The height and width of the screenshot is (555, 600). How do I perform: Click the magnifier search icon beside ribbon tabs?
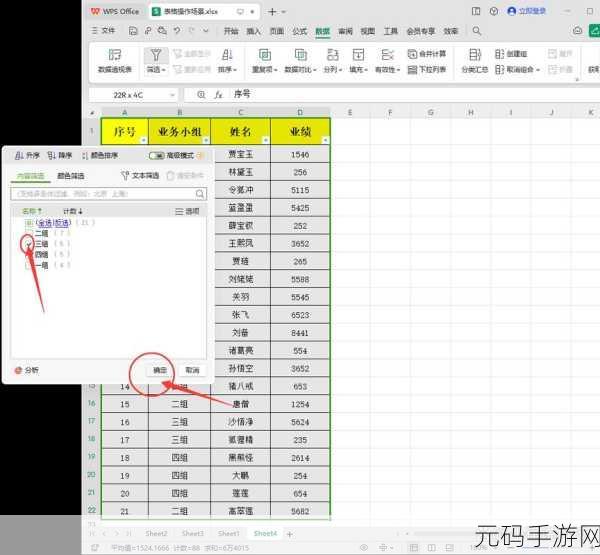click(476, 31)
